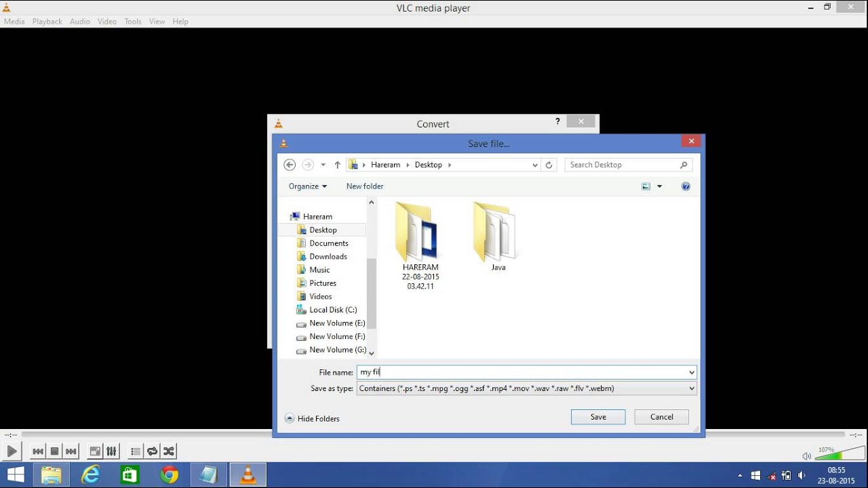The height and width of the screenshot is (488, 868).
Task: Expand the chevron after Desktop breadcrumb
Action: click(449, 165)
